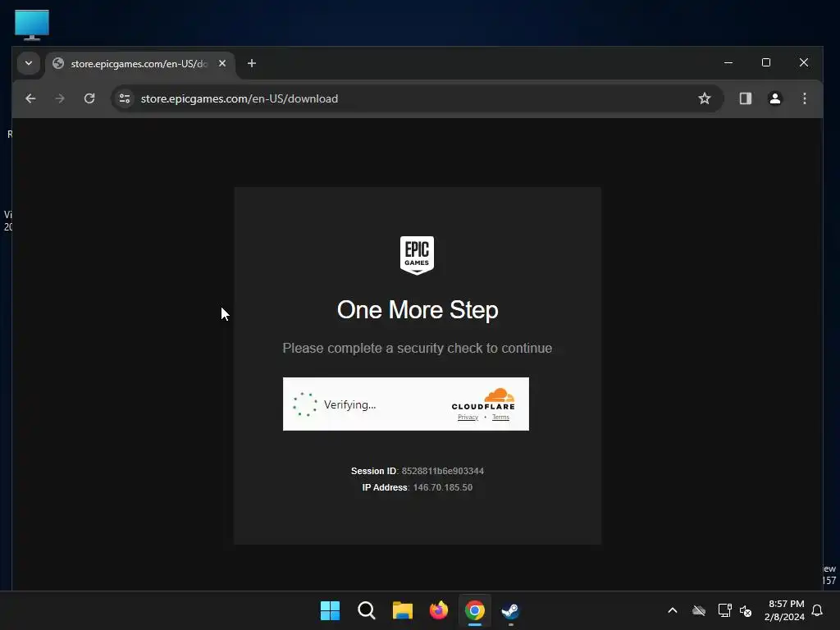Open the network tray icon
Viewport: 840px width, 630px height.
pos(725,610)
